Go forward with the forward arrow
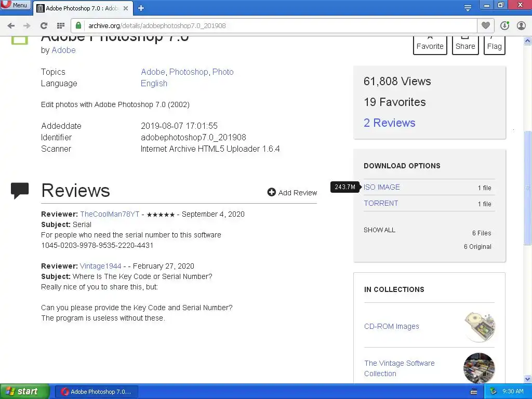This screenshot has width=532, height=399. 27,26
